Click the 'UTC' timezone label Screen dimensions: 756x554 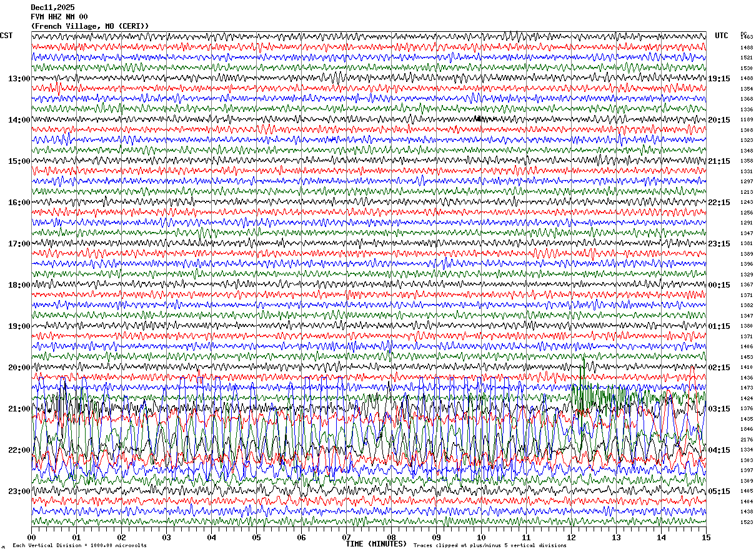click(x=722, y=36)
